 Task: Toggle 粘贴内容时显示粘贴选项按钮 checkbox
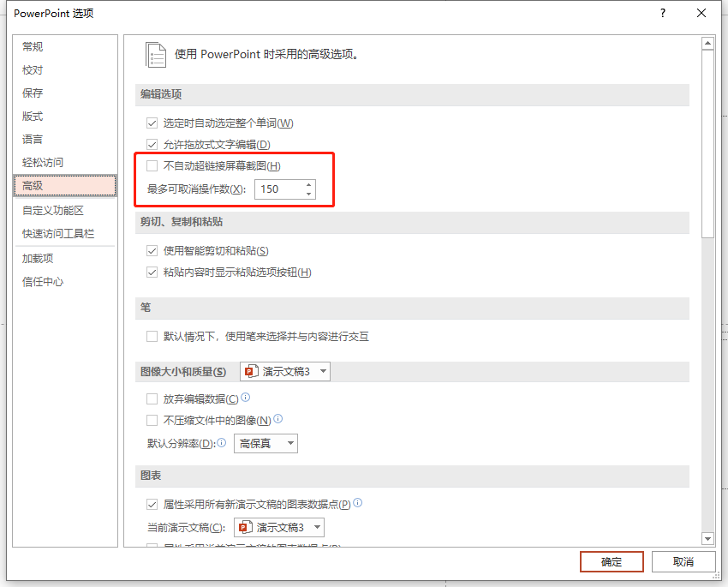click(x=152, y=273)
